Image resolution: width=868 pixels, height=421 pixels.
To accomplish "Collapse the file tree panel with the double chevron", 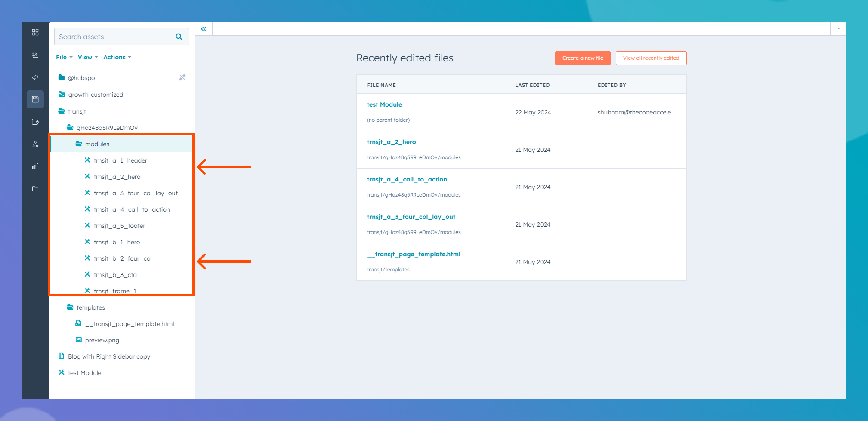I will pos(204,29).
